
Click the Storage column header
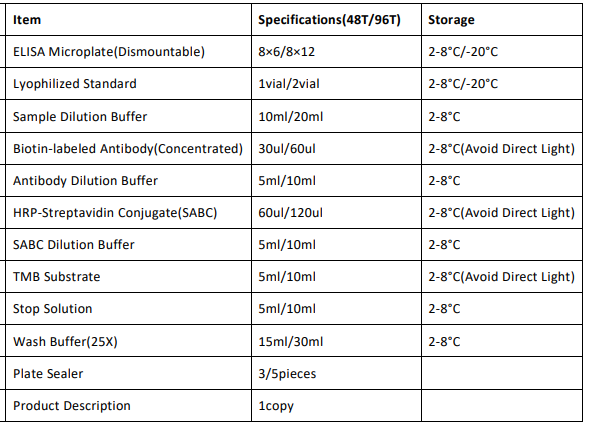coord(451,20)
